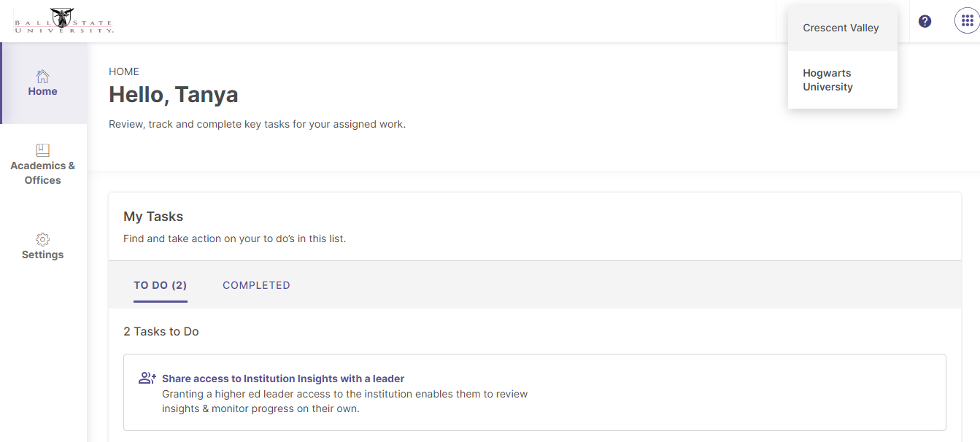
Task: Click the 'Hello, Tanya' heading
Action: click(x=174, y=95)
